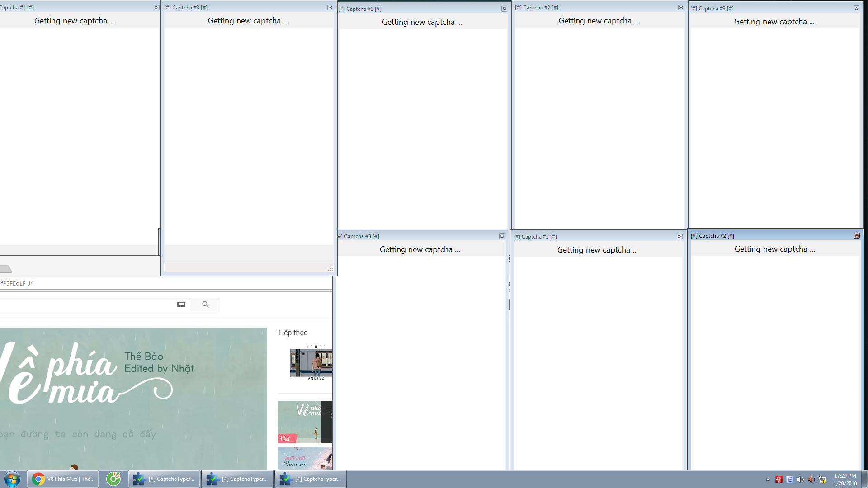Show hidden system tray icons arrow

768,479
